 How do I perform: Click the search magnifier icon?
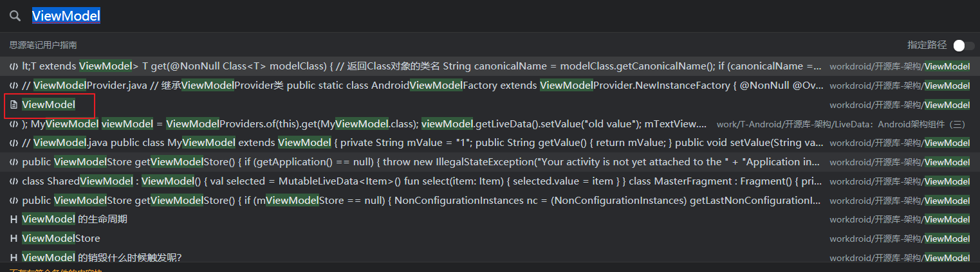click(15, 16)
